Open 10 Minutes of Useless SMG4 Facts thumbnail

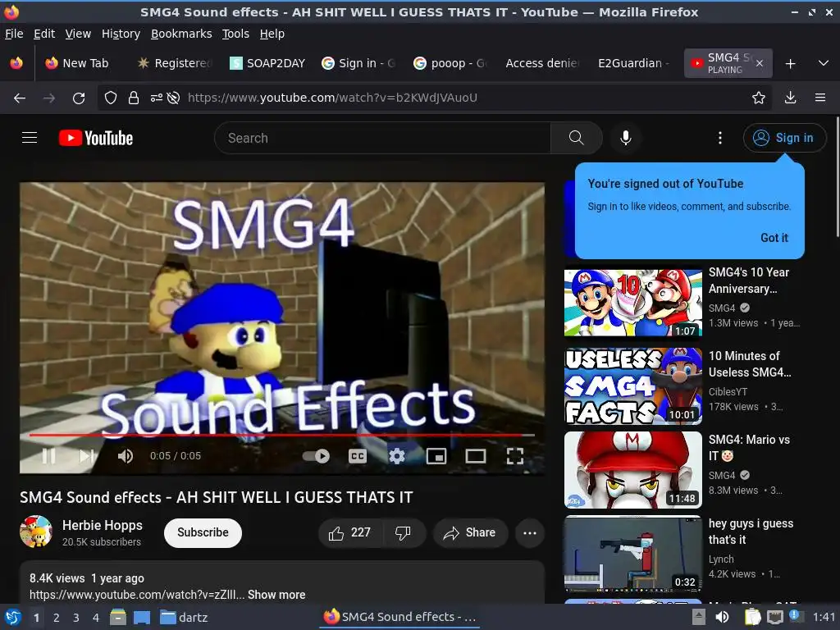[x=632, y=386]
